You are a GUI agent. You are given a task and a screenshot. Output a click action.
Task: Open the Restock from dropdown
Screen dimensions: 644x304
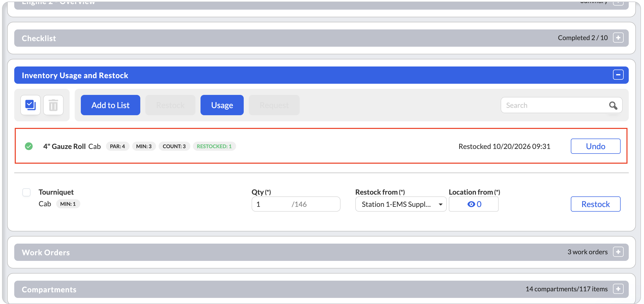pyautogui.click(x=401, y=204)
